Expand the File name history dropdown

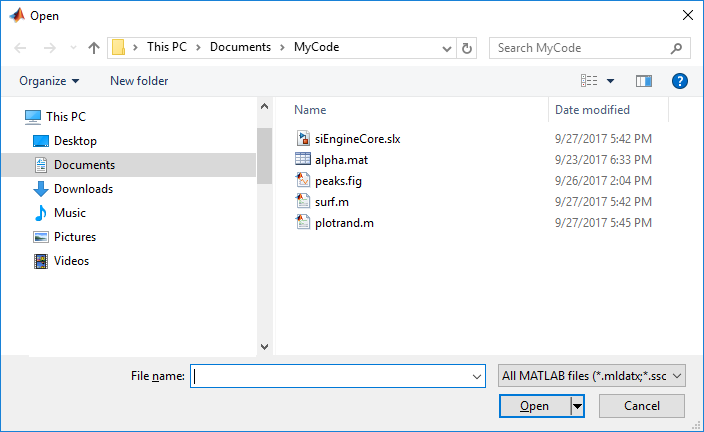[x=477, y=377]
